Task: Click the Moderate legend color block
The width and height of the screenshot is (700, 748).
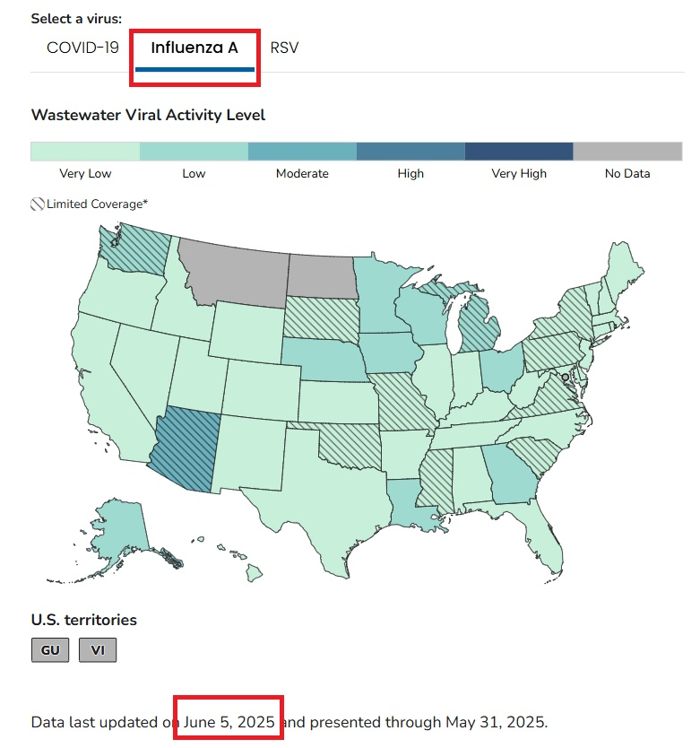Action: coord(302,152)
